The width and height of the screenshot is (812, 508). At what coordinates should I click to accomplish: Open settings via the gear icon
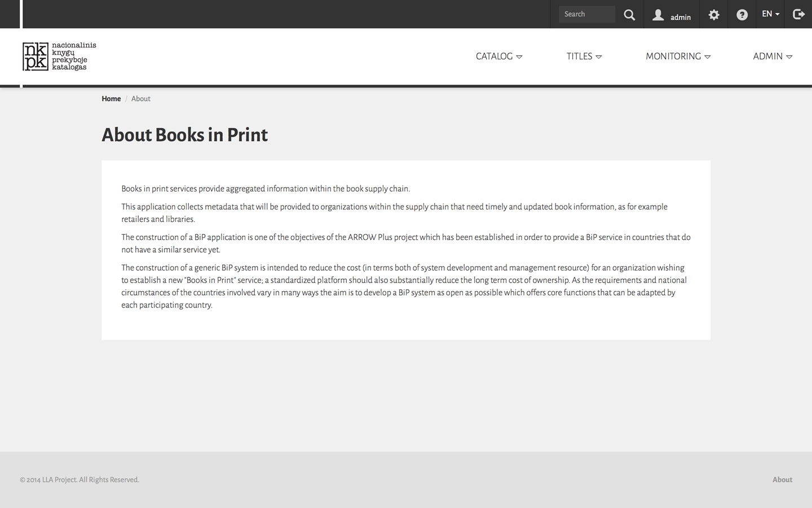coord(714,15)
